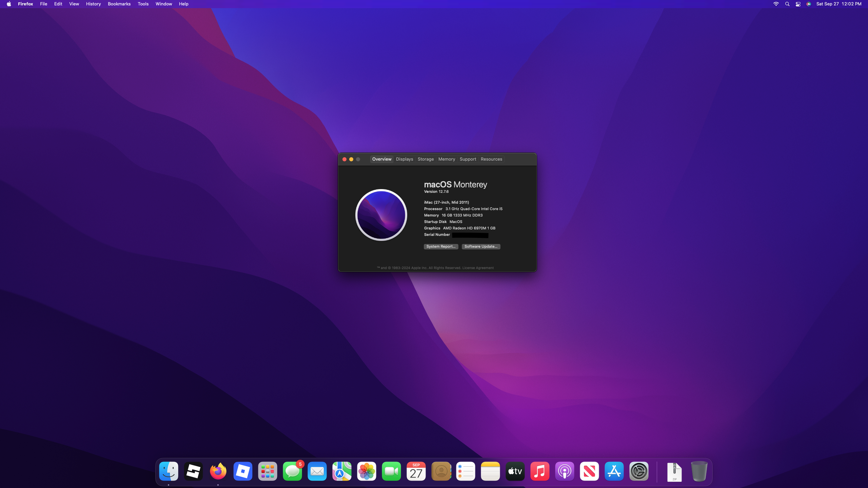The height and width of the screenshot is (488, 868).
Task: Open Messages with unread badge
Action: coord(292,471)
